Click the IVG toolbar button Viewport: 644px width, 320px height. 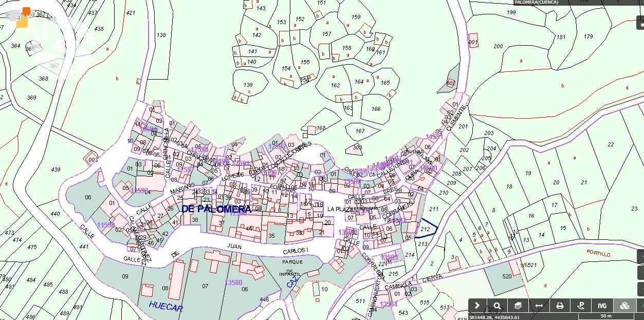[x=602, y=306]
